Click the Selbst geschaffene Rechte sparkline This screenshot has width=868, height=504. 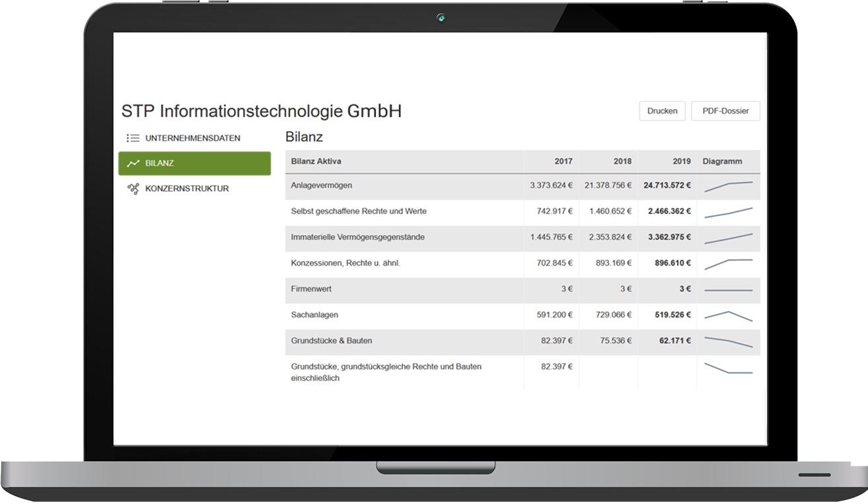pyautogui.click(x=729, y=212)
